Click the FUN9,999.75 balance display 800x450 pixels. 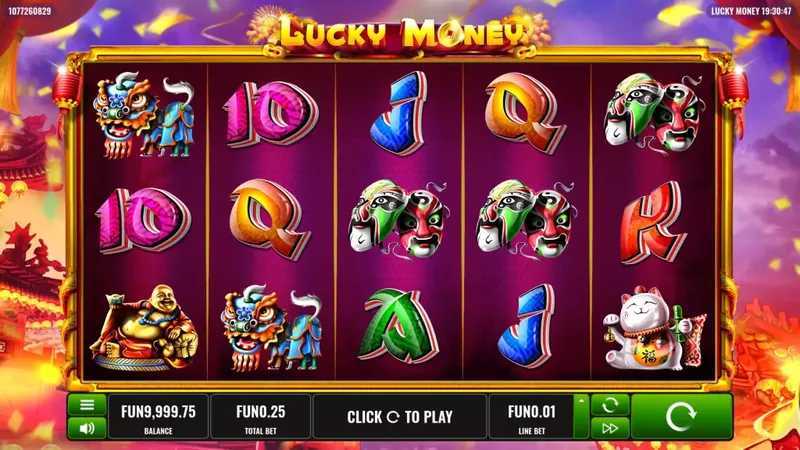(158, 417)
